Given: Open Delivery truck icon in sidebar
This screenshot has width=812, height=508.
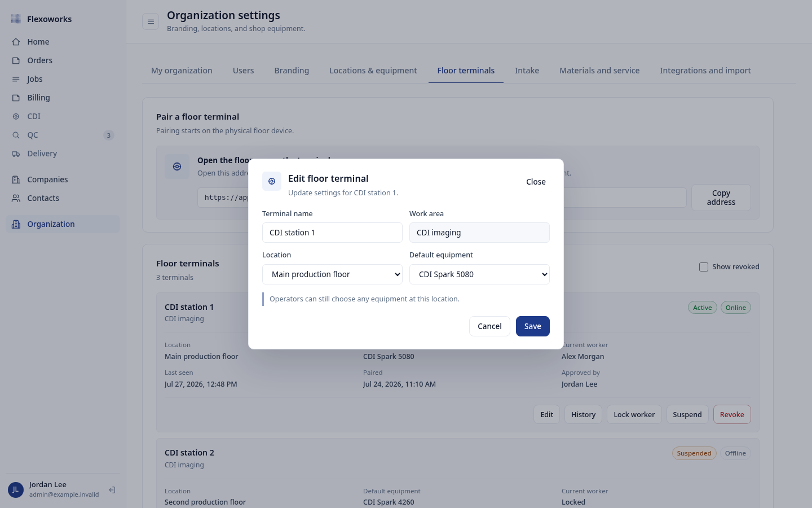Looking at the screenshot, I should [16, 154].
